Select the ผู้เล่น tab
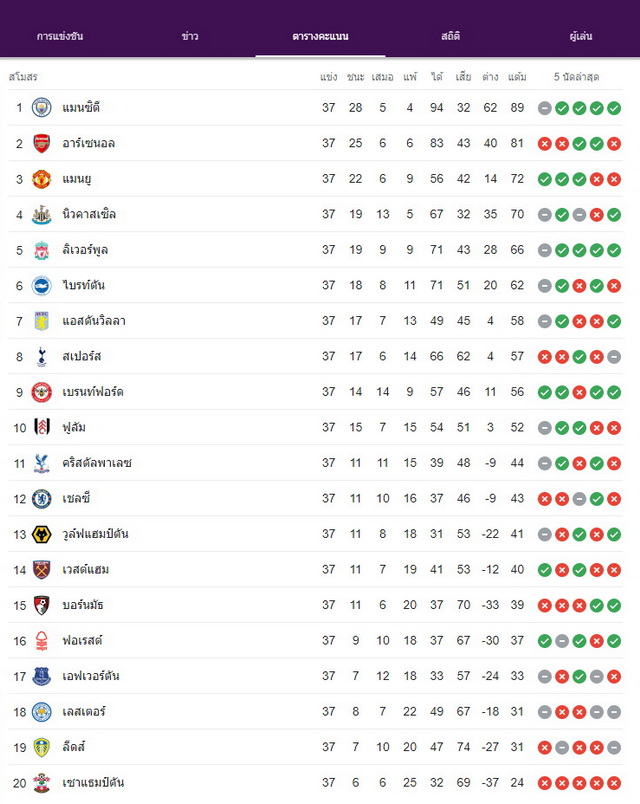This screenshot has height=804, width=640. [x=581, y=36]
